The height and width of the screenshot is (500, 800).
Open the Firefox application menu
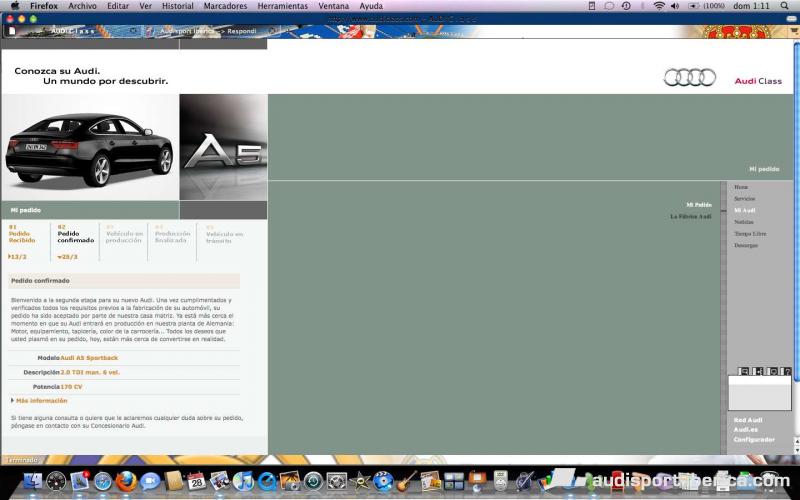click(x=44, y=6)
